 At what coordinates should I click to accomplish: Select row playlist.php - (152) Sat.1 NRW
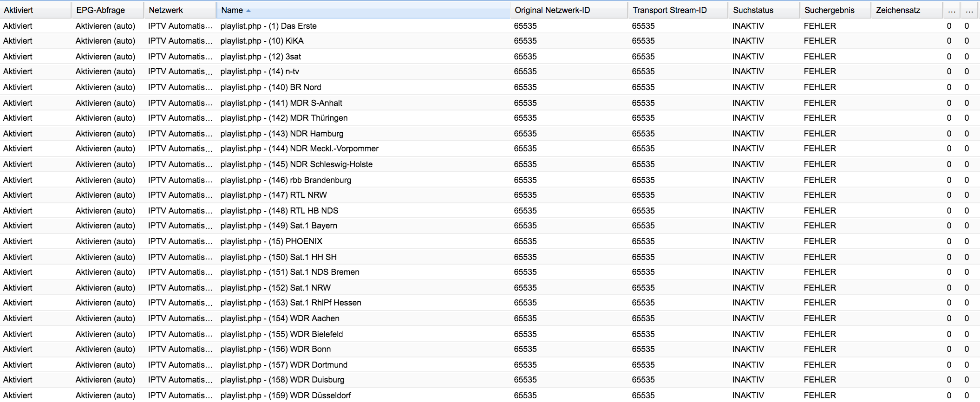(490, 288)
